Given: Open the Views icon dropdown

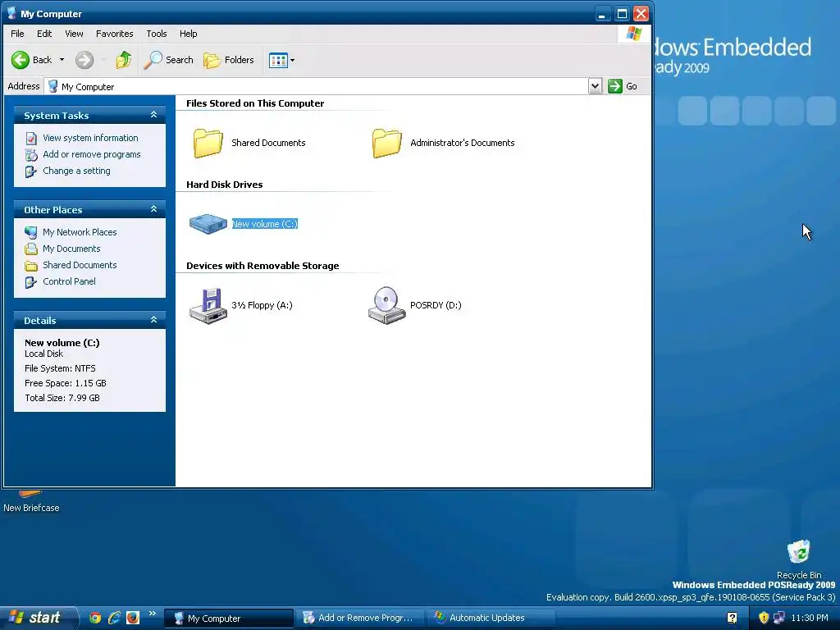Looking at the screenshot, I should point(282,60).
